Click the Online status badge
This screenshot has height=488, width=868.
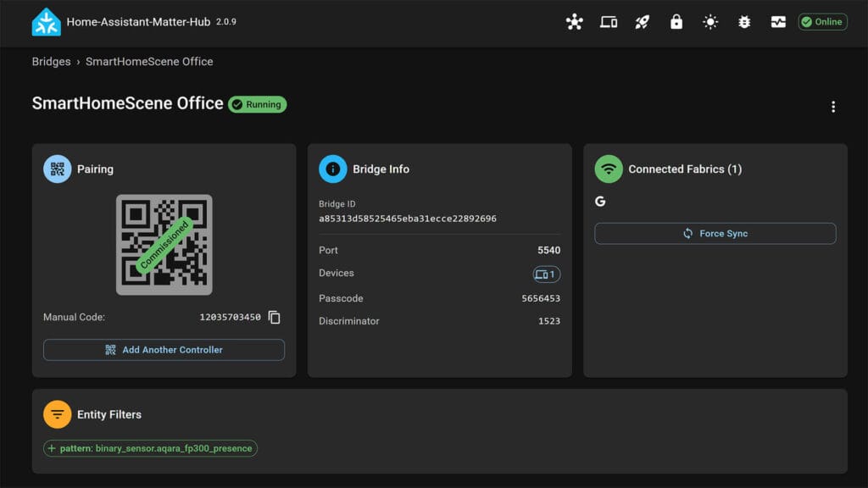click(x=821, y=22)
